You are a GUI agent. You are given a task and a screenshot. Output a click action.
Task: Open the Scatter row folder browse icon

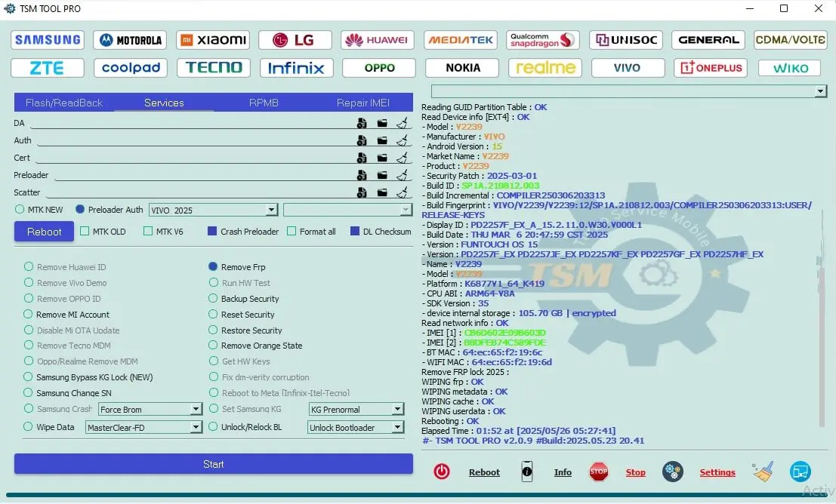click(x=382, y=193)
